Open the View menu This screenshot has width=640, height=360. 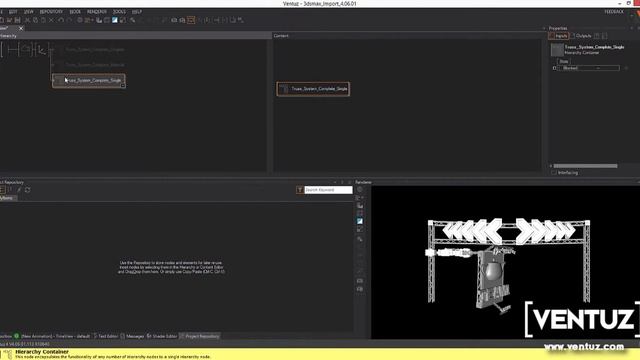pos(28,12)
